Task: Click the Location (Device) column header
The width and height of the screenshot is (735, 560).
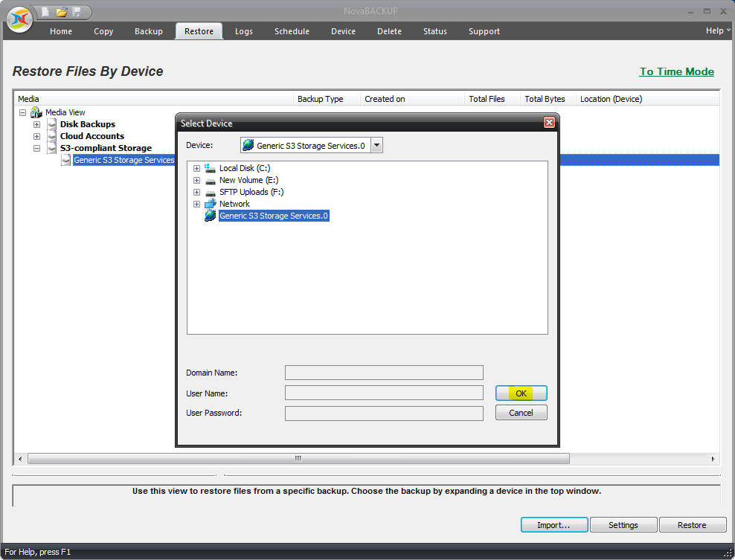Action: click(x=648, y=99)
